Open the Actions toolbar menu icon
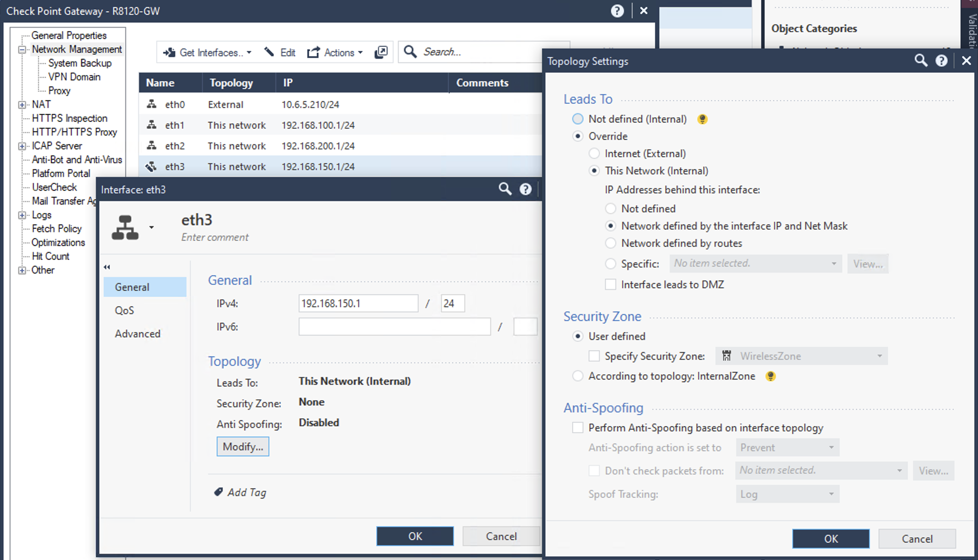This screenshot has width=978, height=560. click(313, 52)
